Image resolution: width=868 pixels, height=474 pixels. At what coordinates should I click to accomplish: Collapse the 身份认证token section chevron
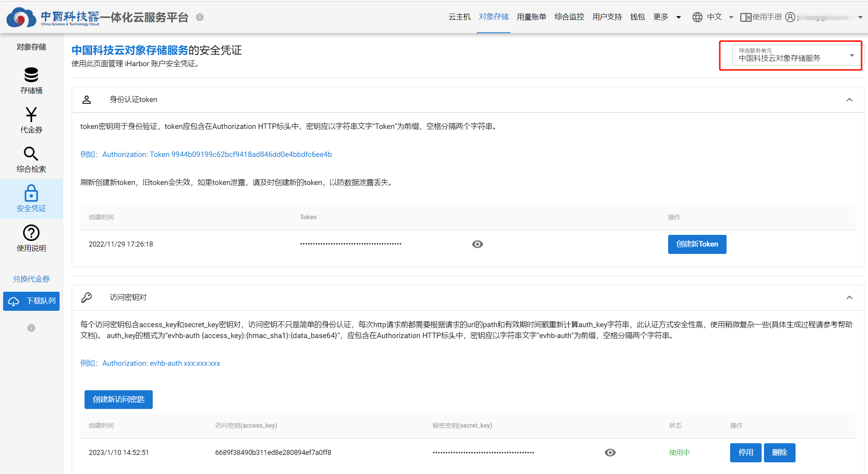coord(849,100)
